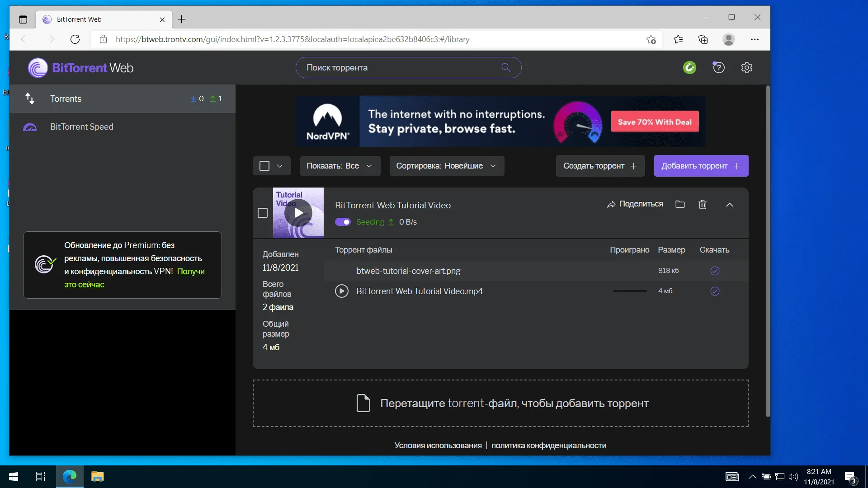Click the search magnifier icon
The height and width of the screenshot is (488, 868).
pos(506,68)
